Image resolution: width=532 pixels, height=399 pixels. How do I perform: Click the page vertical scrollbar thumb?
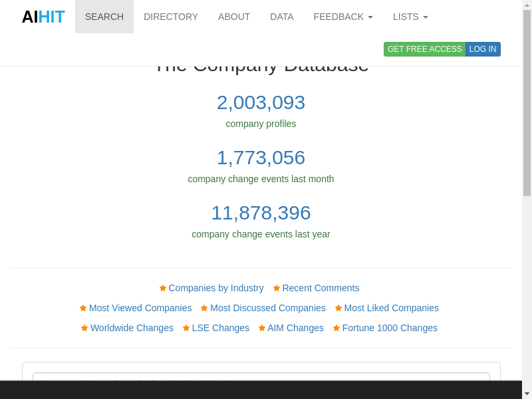(527, 103)
